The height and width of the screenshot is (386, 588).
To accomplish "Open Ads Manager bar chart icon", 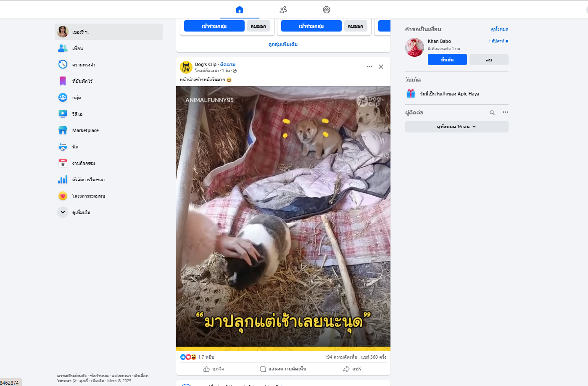I will tap(63, 180).
